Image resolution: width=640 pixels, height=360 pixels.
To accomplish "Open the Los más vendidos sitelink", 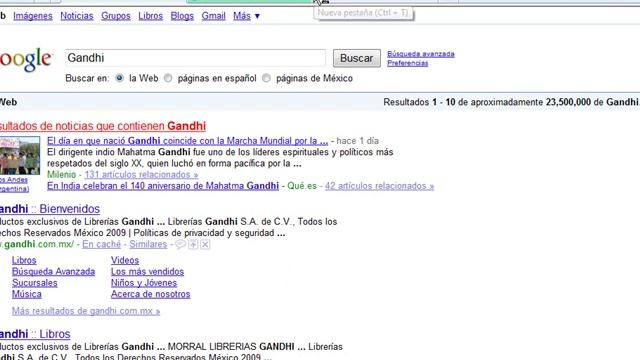I will click(147, 272).
